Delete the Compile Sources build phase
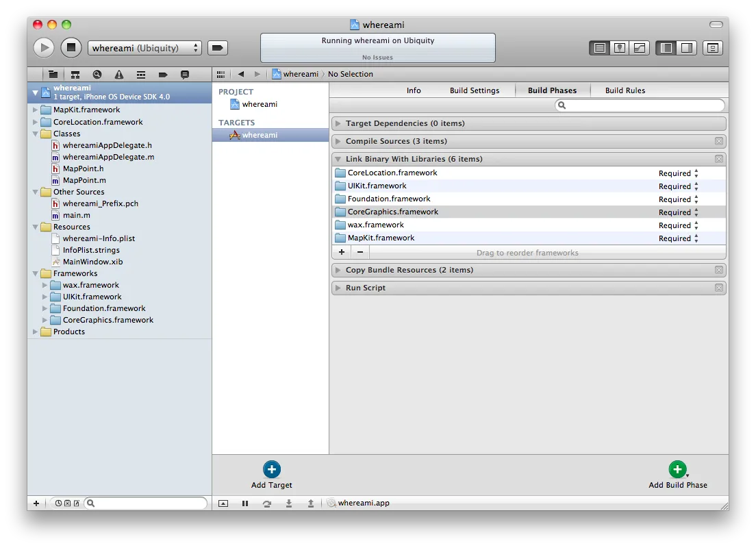The height and width of the screenshot is (548, 756). [x=719, y=141]
